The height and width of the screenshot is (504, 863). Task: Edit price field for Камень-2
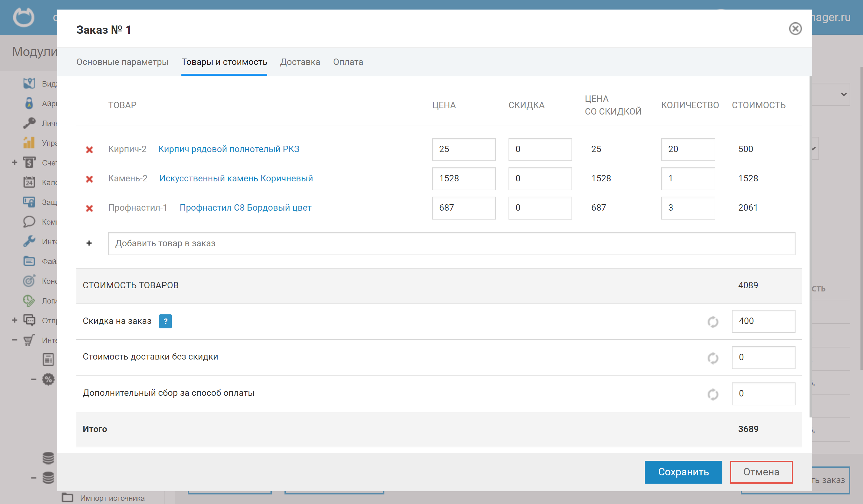click(x=464, y=179)
